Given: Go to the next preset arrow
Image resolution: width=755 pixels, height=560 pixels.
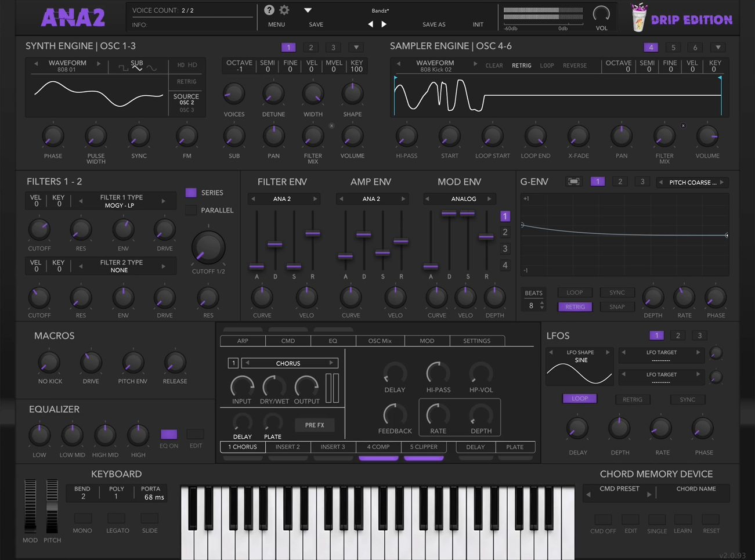Looking at the screenshot, I should click(384, 24).
